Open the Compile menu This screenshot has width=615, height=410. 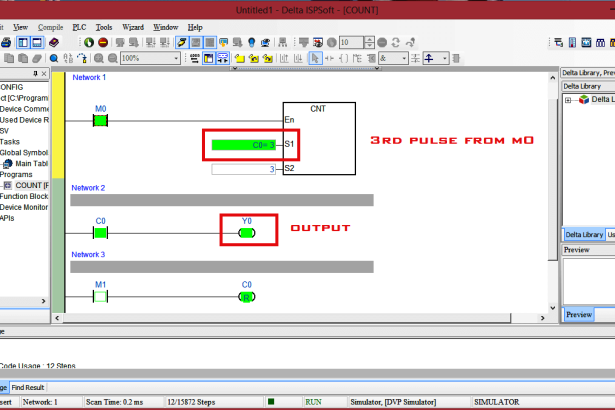click(x=50, y=27)
